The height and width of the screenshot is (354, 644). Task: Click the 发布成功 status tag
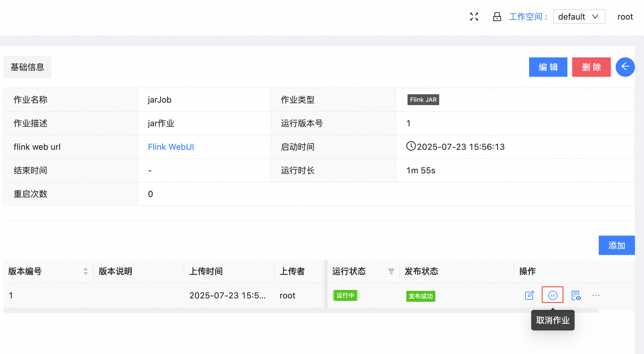(420, 296)
